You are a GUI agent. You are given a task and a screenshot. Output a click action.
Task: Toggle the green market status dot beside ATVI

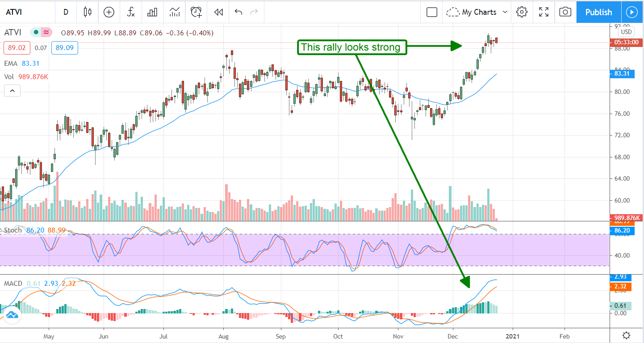coord(35,33)
